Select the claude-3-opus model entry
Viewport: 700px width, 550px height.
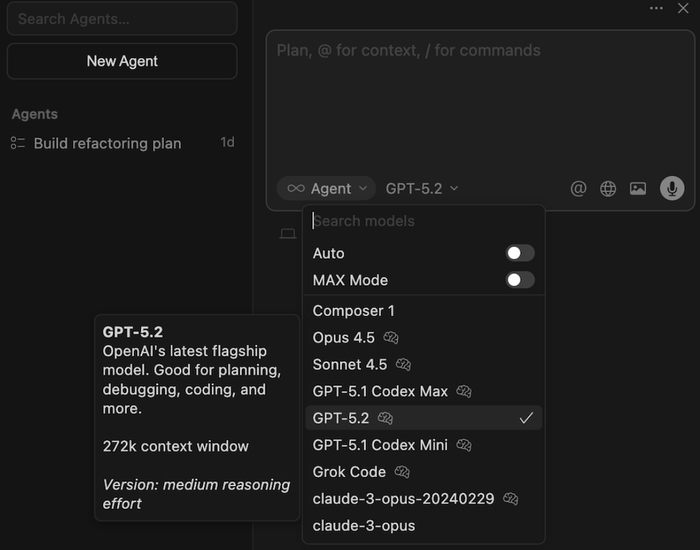point(364,525)
